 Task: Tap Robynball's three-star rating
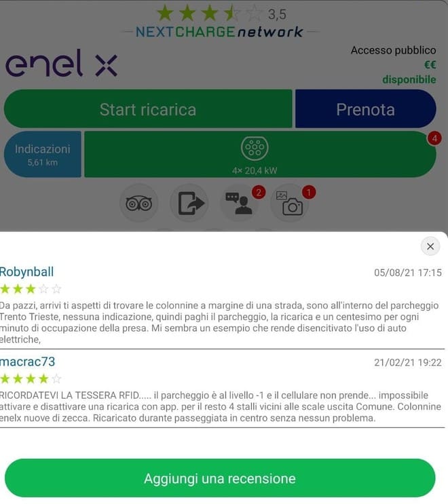click(x=31, y=289)
